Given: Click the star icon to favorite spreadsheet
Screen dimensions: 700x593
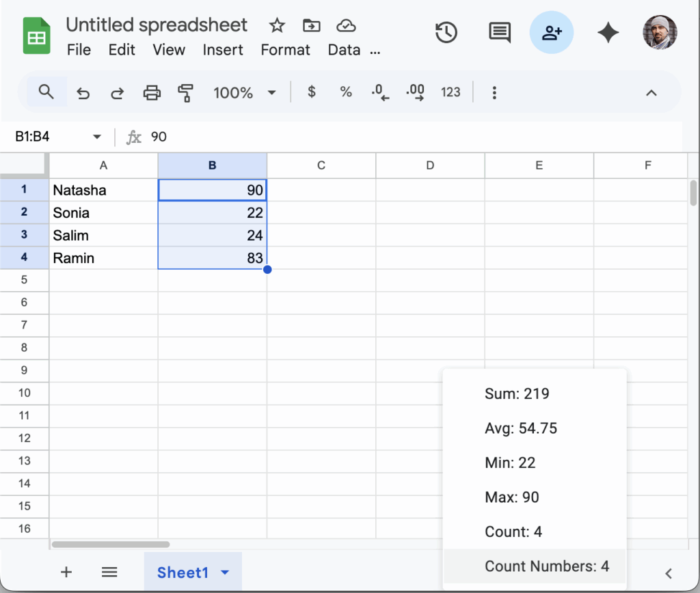Looking at the screenshot, I should (x=277, y=26).
